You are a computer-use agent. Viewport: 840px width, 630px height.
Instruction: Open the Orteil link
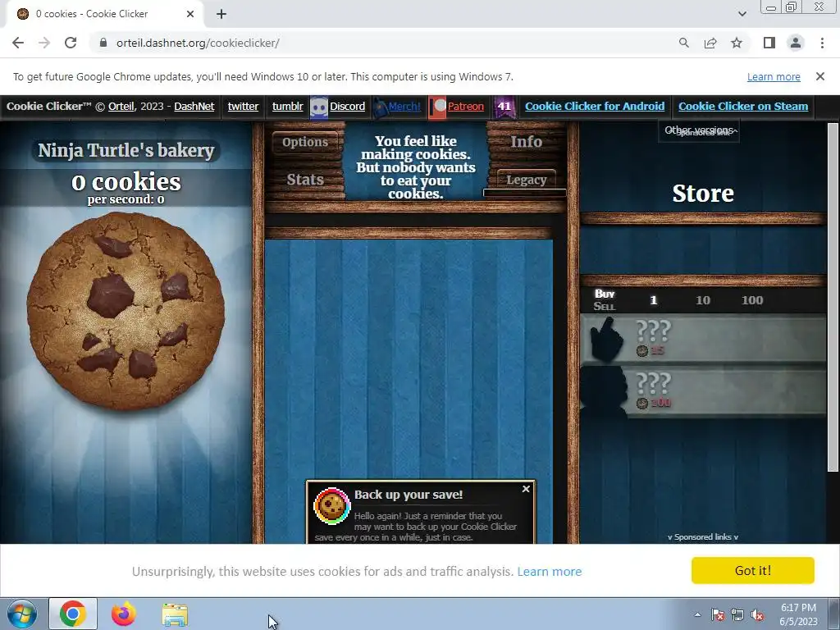pos(121,106)
